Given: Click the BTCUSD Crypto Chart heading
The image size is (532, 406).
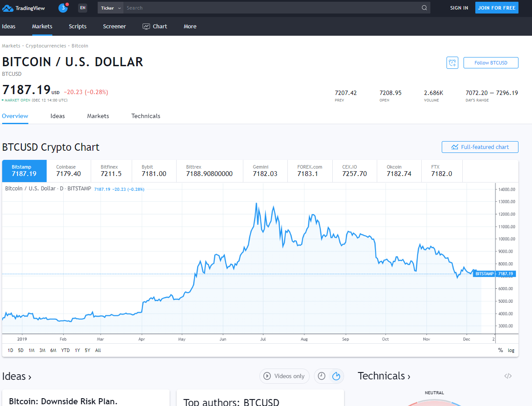Looking at the screenshot, I should tap(51, 147).
